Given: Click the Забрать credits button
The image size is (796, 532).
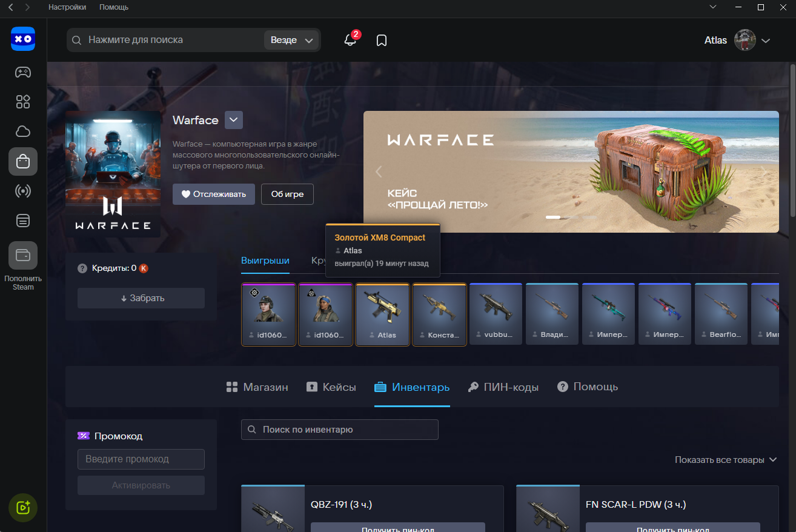Looking at the screenshot, I should pos(141,298).
